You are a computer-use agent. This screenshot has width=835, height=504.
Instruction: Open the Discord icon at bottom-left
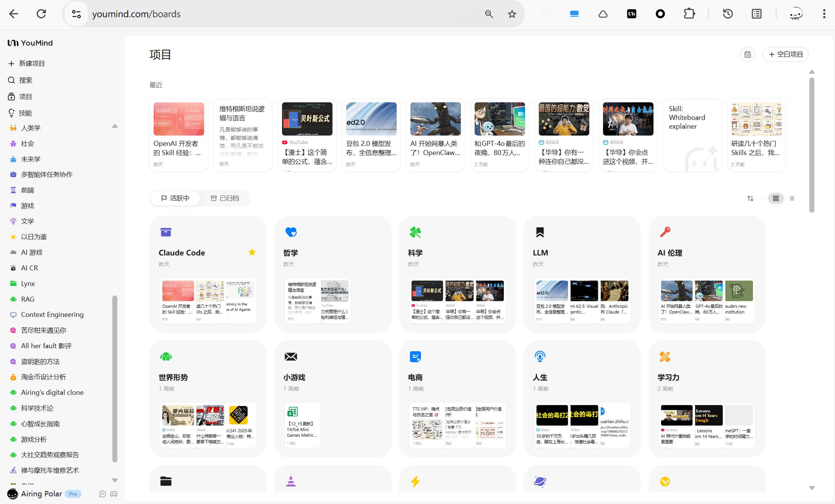(113, 494)
